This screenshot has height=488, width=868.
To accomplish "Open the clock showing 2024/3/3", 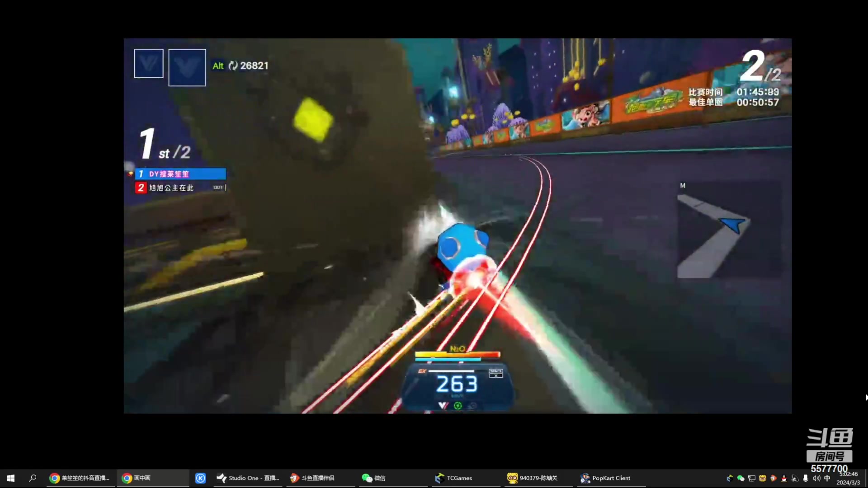I will click(848, 478).
